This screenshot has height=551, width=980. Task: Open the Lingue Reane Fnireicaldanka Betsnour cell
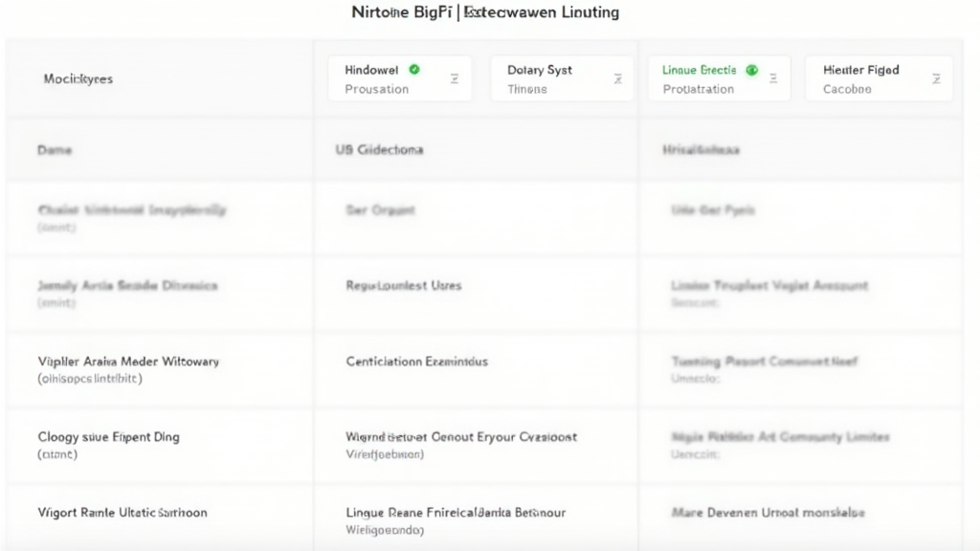(x=456, y=513)
